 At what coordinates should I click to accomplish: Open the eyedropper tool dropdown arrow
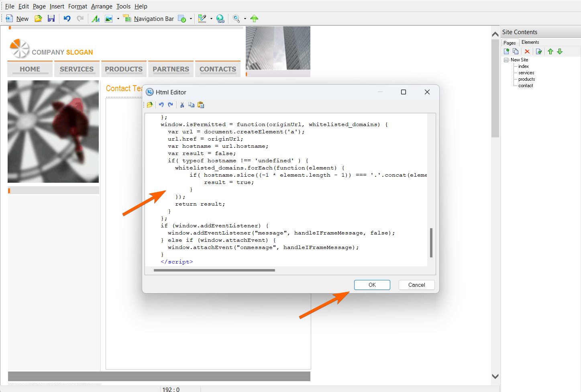[211, 18]
